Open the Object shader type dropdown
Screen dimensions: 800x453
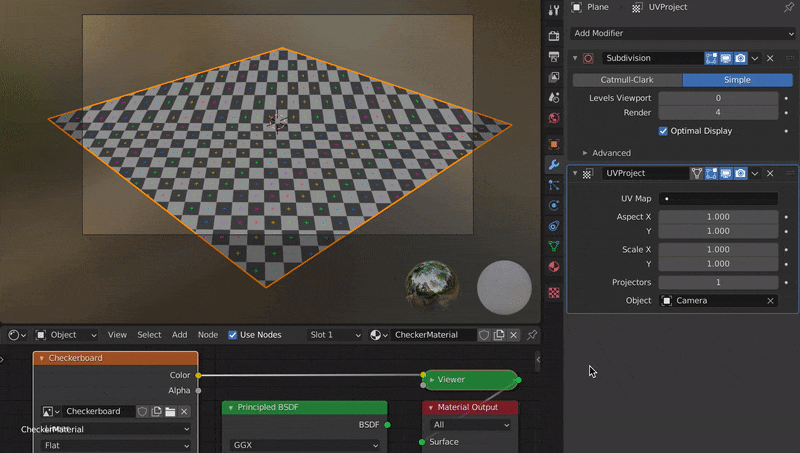click(x=66, y=335)
